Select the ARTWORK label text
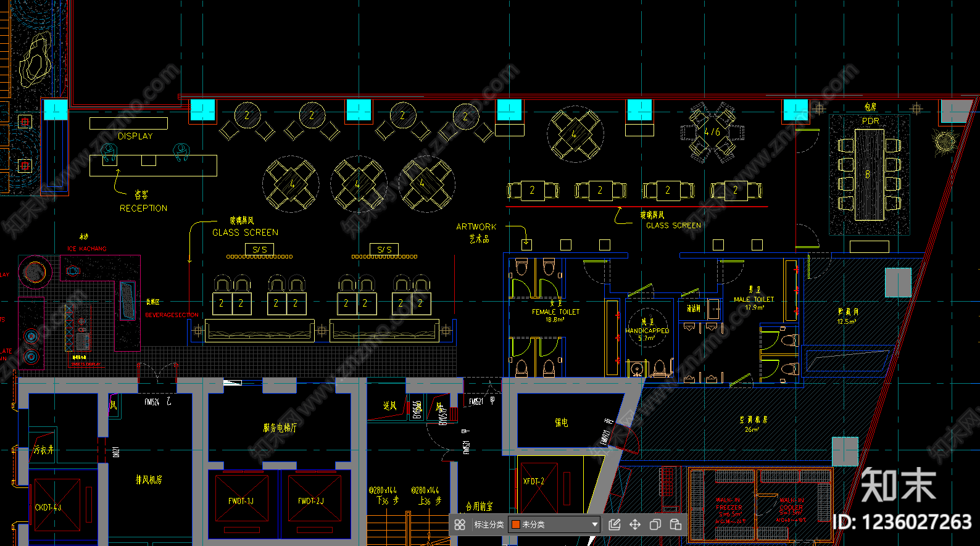Screen dimensions: 980x546 click(476, 227)
